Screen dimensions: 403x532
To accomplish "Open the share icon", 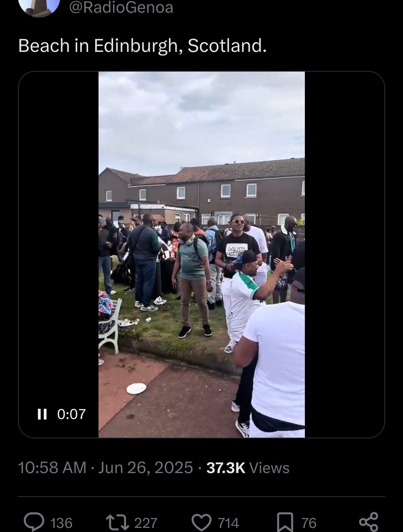I will click(369, 522).
